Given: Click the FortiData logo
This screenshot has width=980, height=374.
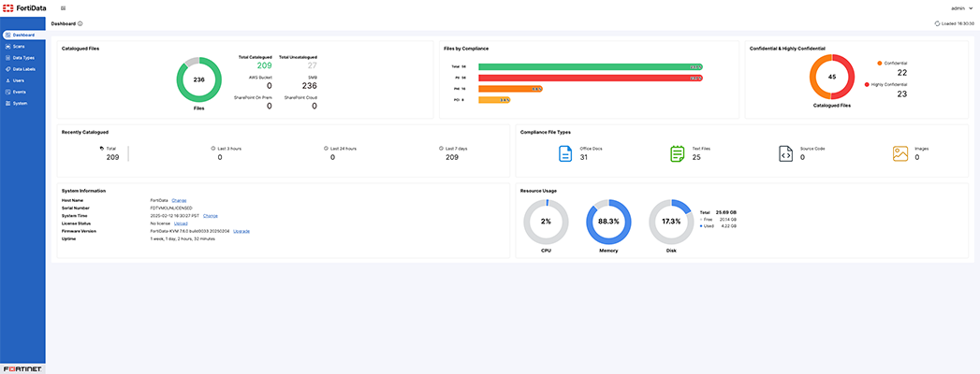Looking at the screenshot, I should [x=23, y=8].
